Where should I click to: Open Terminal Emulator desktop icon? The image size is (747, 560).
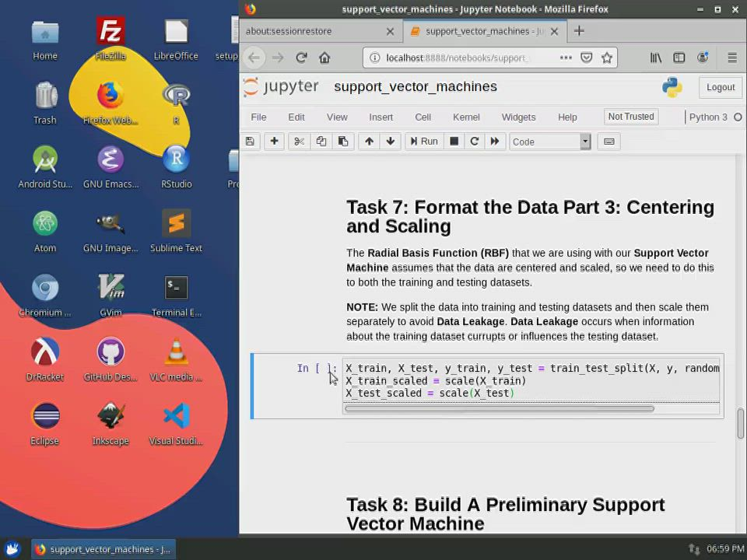coord(177,296)
